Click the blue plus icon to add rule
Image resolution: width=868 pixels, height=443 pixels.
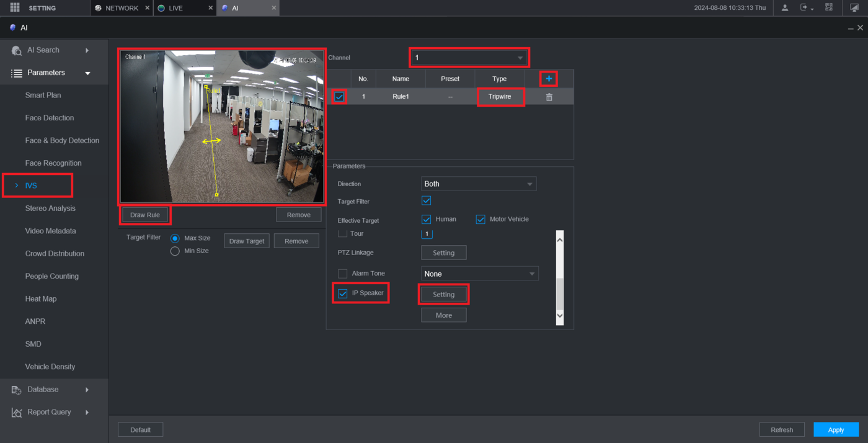(x=549, y=79)
